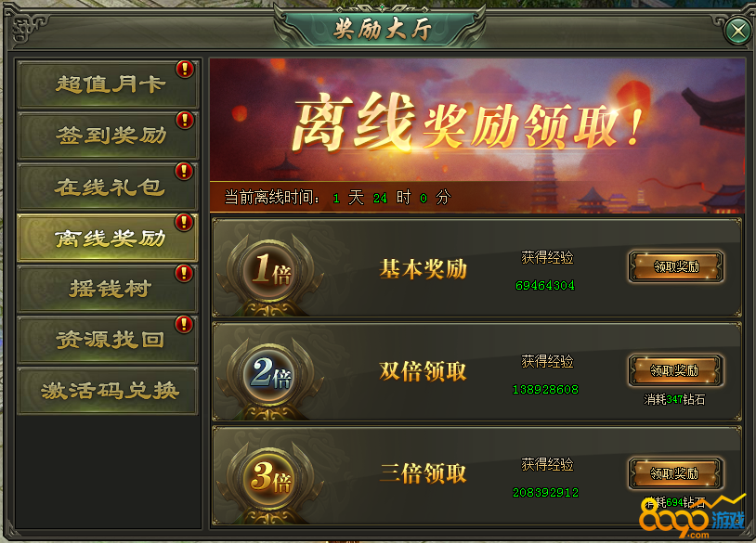Click red alert badge on 超值月卡

coord(185,70)
